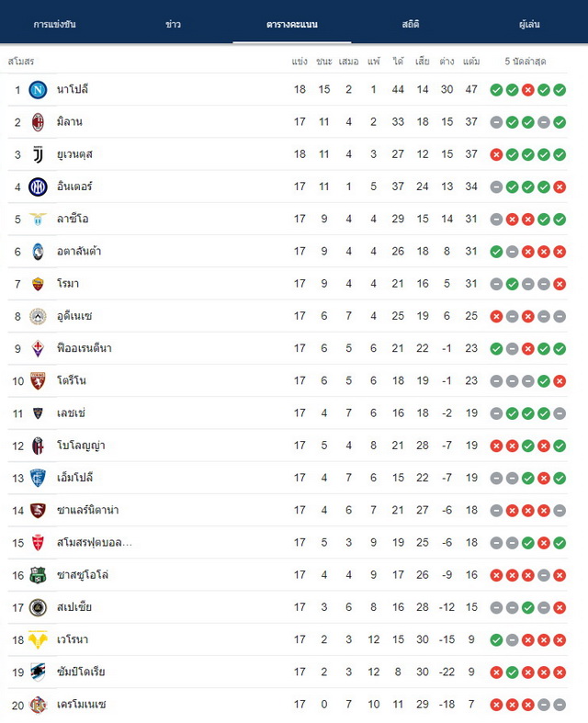This screenshot has width=588, height=723.
Task: Click Sampdoria's green win result icon
Action: click(512, 672)
